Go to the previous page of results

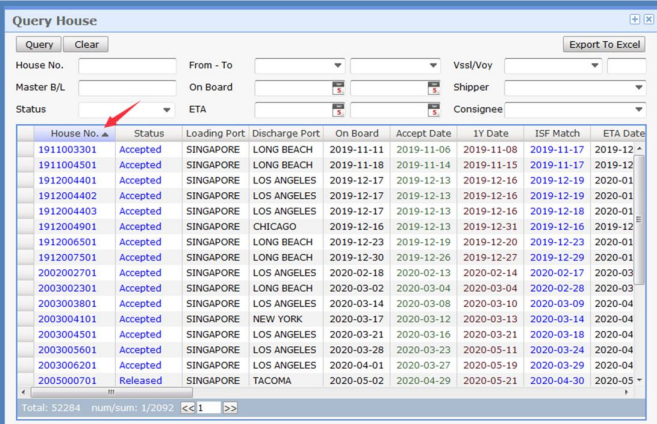187,408
